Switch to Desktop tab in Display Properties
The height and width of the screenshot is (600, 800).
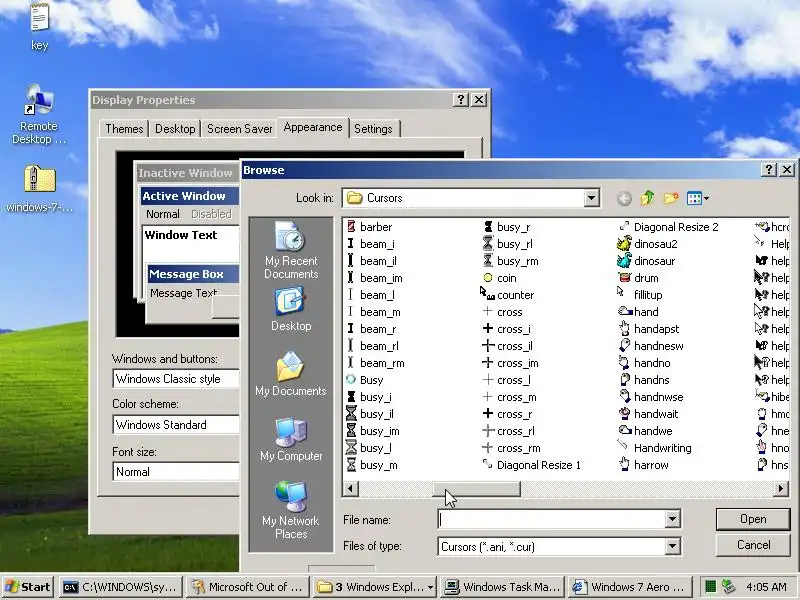coord(175,129)
